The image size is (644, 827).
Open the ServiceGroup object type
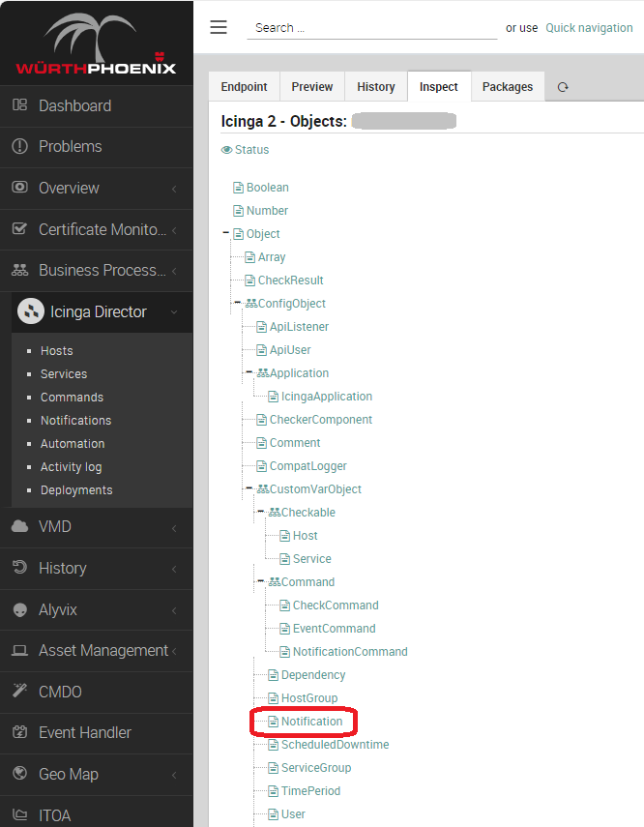click(316, 767)
